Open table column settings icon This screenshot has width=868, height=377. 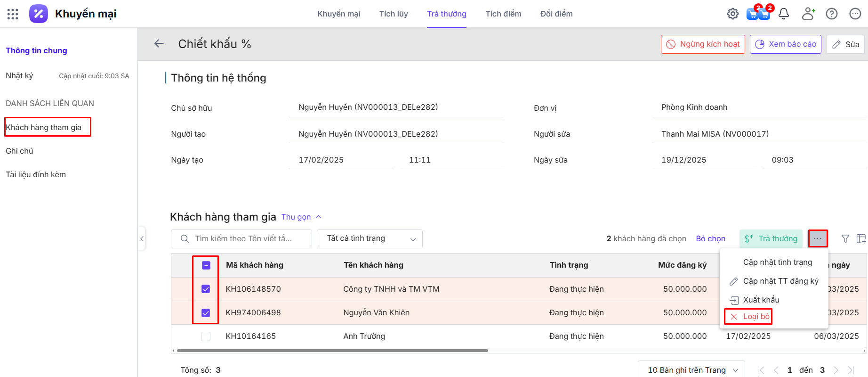861,239
